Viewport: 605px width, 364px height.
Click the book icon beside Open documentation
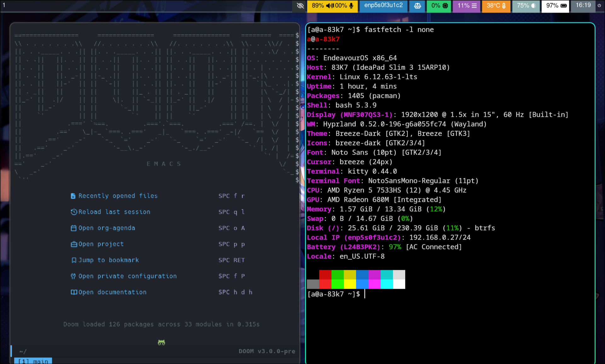(73, 292)
